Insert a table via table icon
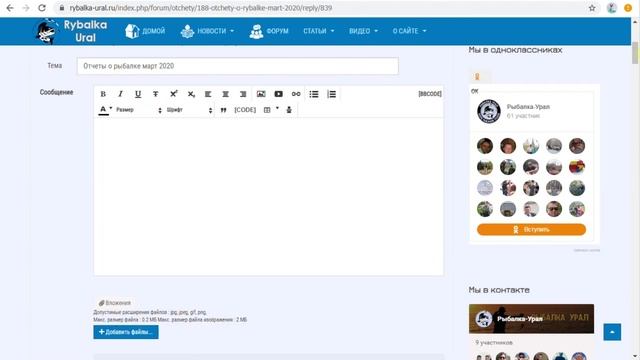Image resolution: width=640 pixels, height=360 pixels. pos(267,110)
